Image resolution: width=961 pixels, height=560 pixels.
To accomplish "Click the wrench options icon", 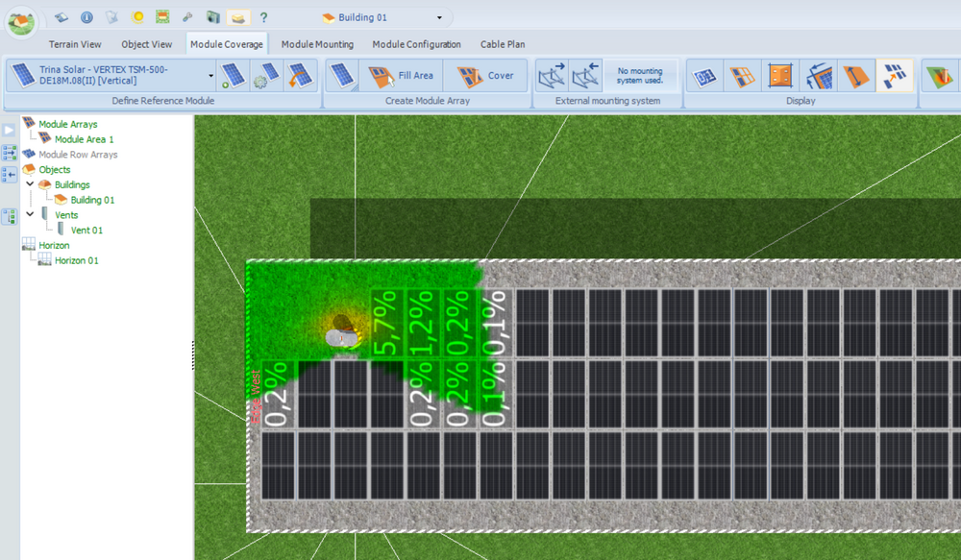I will click(x=187, y=17).
